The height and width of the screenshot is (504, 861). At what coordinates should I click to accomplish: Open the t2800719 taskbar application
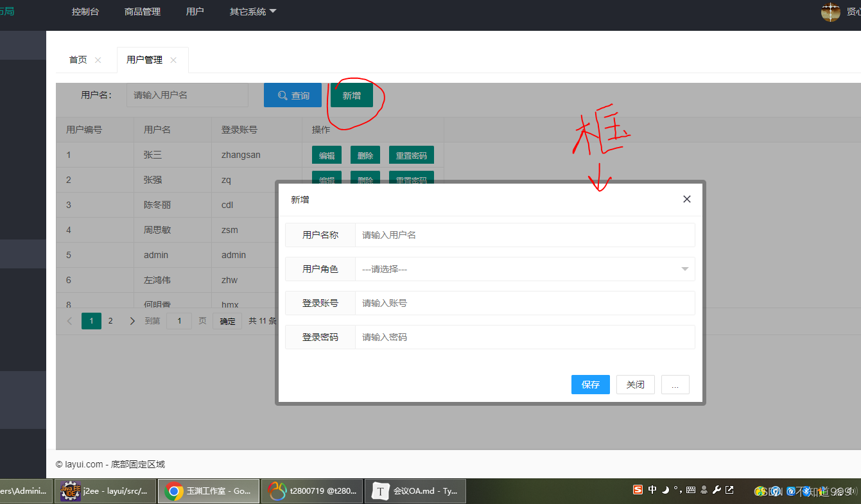[312, 491]
